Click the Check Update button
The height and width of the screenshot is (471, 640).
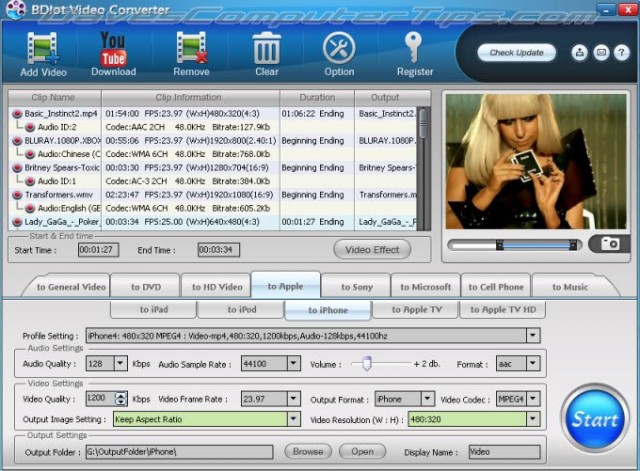pos(516,53)
